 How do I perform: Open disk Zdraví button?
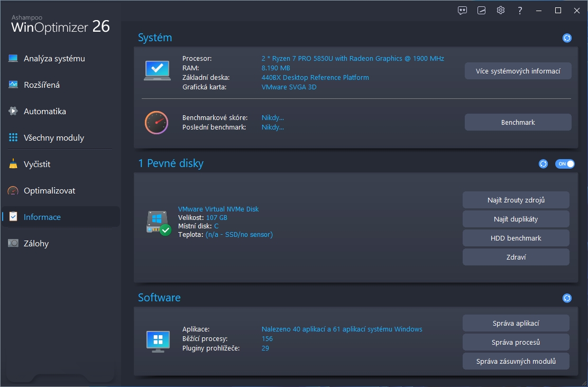[516, 257]
